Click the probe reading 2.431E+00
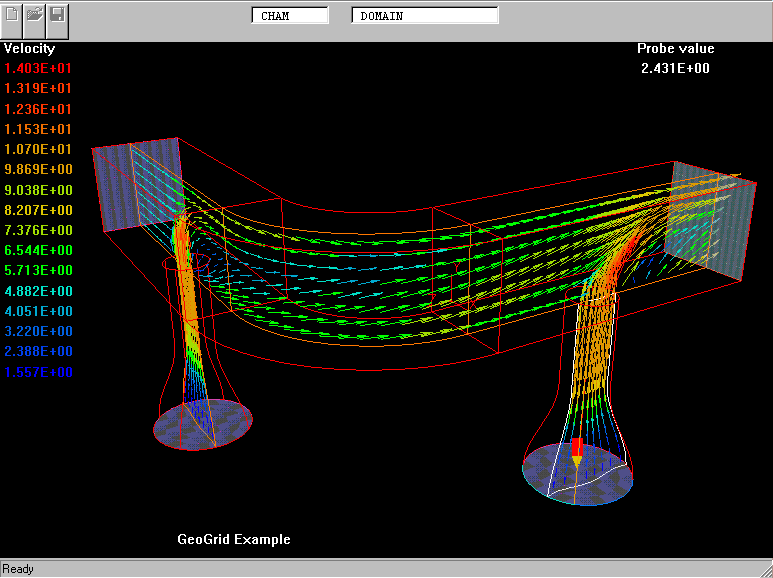Image resolution: width=773 pixels, height=578 pixels. 676,68
